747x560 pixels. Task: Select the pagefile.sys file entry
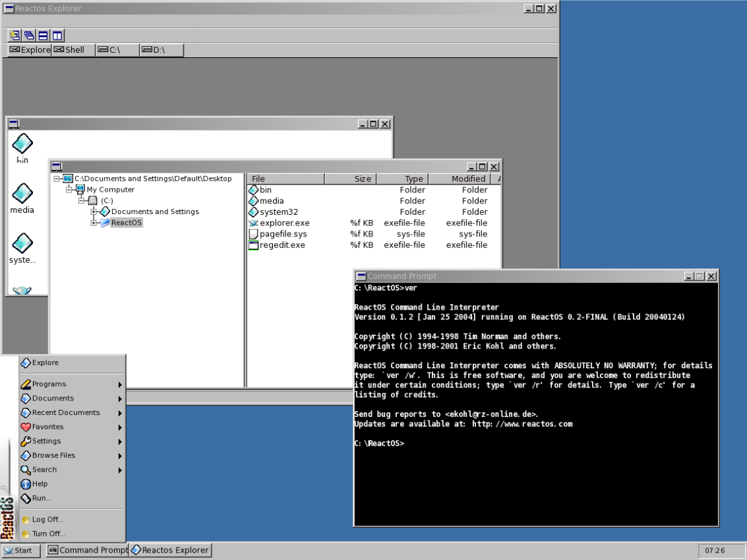(283, 234)
